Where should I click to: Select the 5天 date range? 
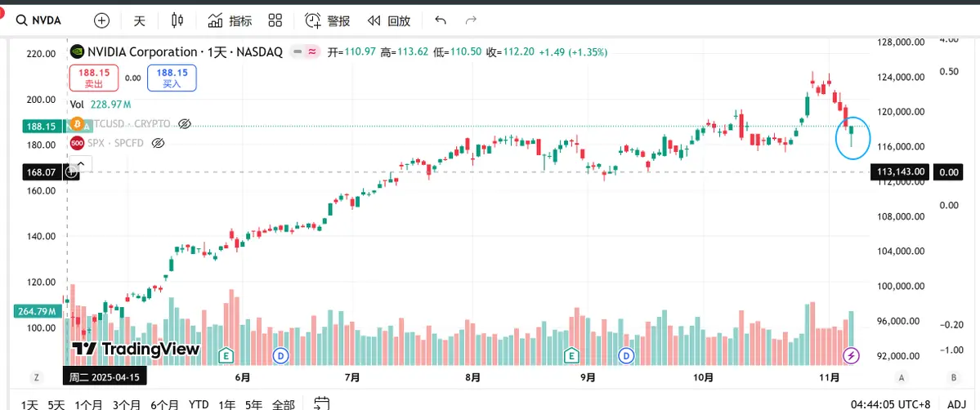tap(56, 404)
